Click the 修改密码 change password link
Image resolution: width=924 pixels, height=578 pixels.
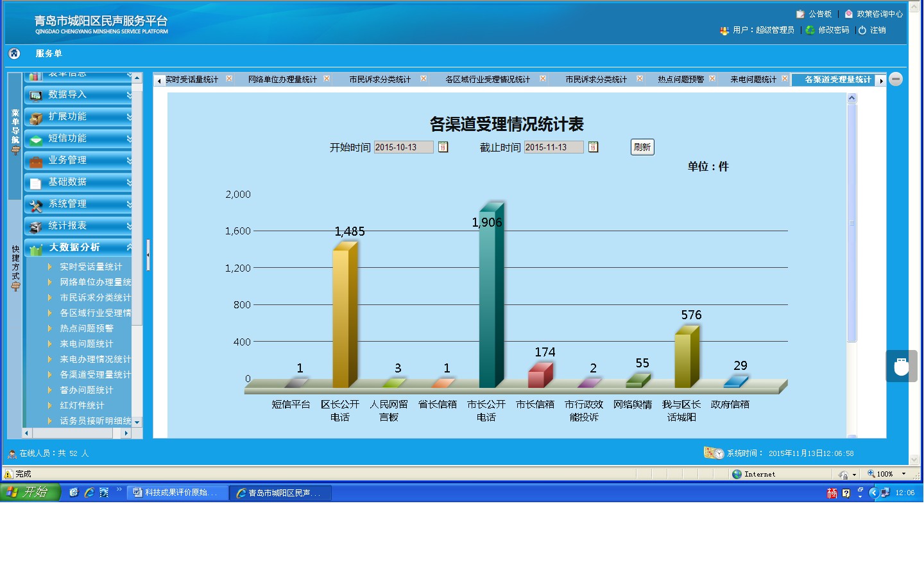(833, 30)
